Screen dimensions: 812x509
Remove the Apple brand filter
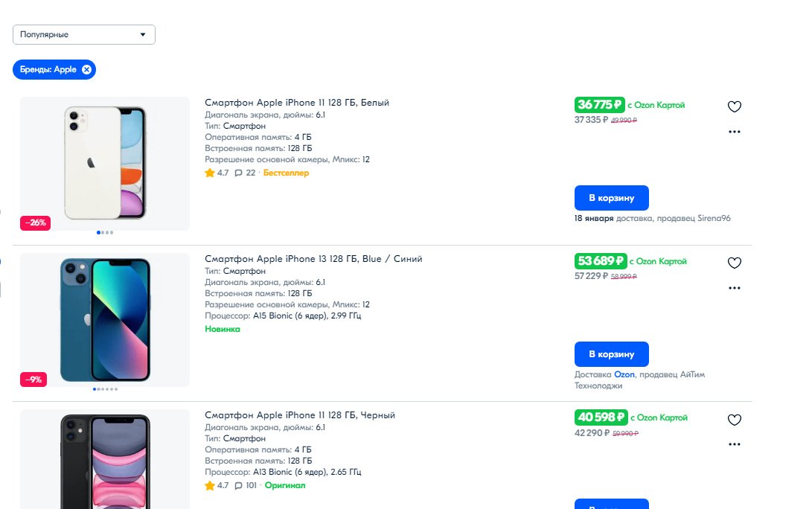(x=87, y=69)
